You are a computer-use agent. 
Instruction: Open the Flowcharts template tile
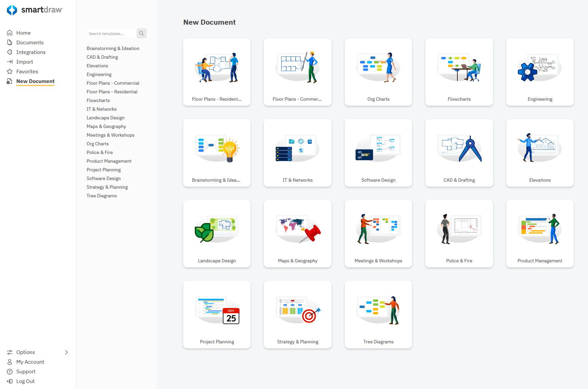click(459, 72)
